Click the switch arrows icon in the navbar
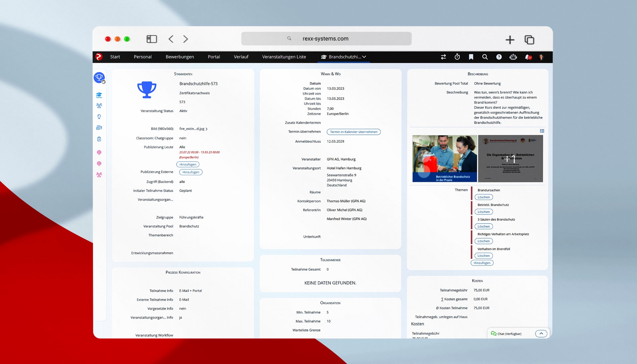The height and width of the screenshot is (364, 637). pos(443,57)
